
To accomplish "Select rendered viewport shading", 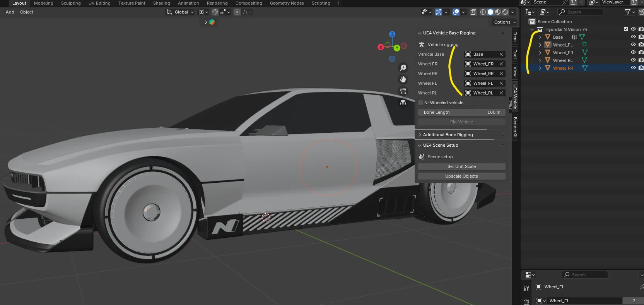I will [x=505, y=12].
